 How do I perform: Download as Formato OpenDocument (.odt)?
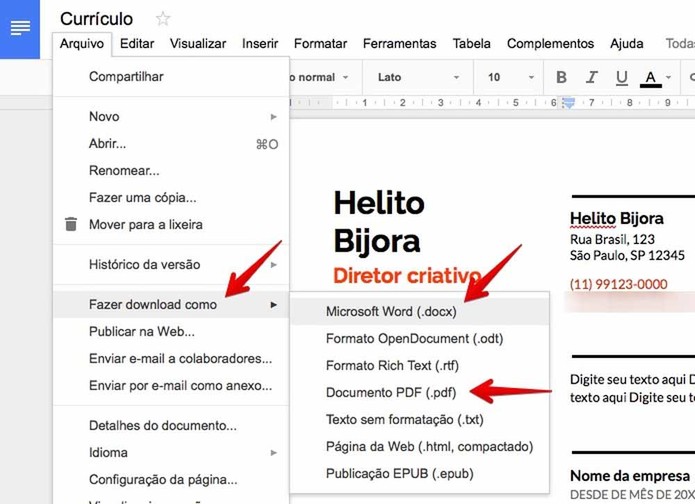(419, 339)
